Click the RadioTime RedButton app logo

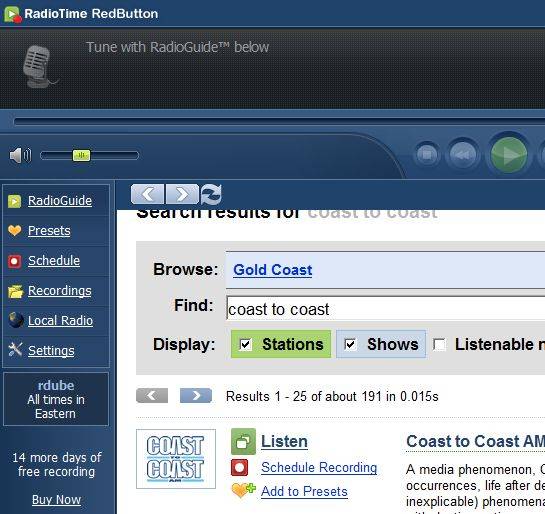pos(13,14)
